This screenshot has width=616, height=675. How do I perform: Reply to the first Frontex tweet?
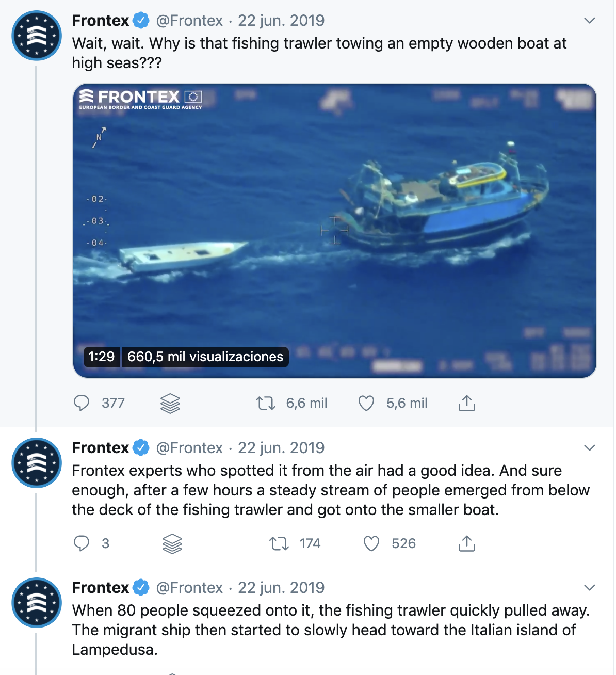[82, 403]
